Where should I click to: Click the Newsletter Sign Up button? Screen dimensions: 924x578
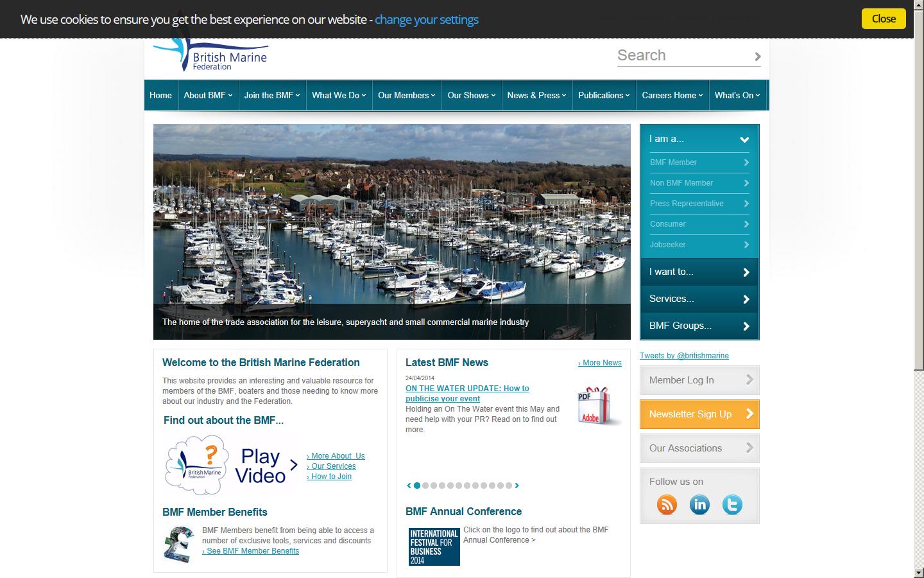(699, 414)
